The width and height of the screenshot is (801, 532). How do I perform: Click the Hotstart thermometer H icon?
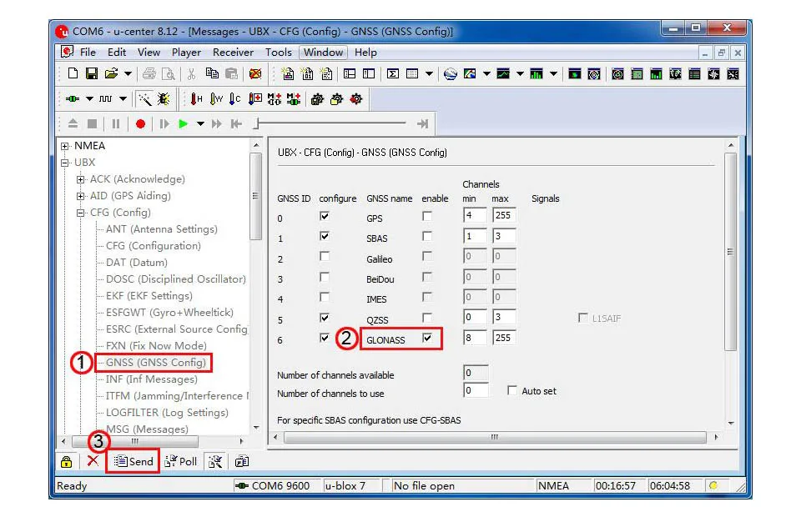[196, 99]
